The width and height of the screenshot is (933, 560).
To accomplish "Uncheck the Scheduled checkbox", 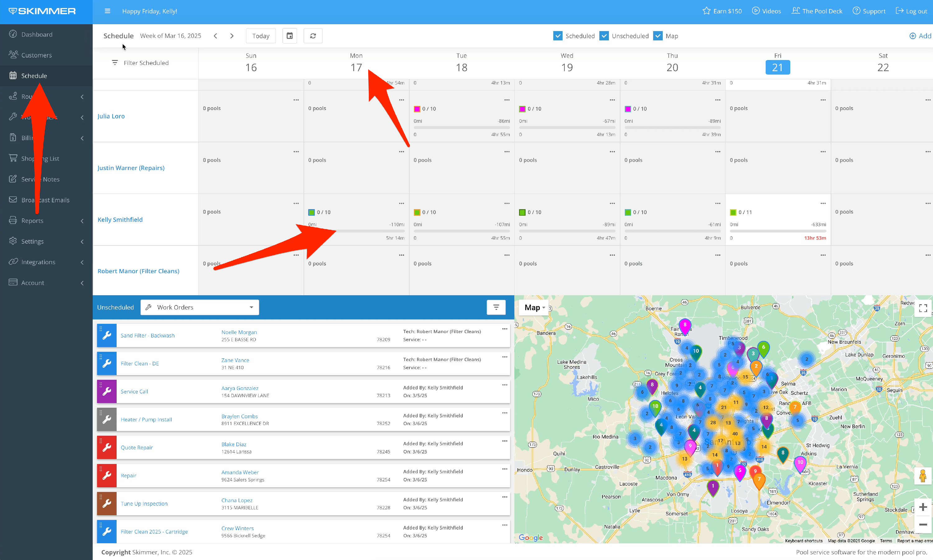I will click(557, 36).
